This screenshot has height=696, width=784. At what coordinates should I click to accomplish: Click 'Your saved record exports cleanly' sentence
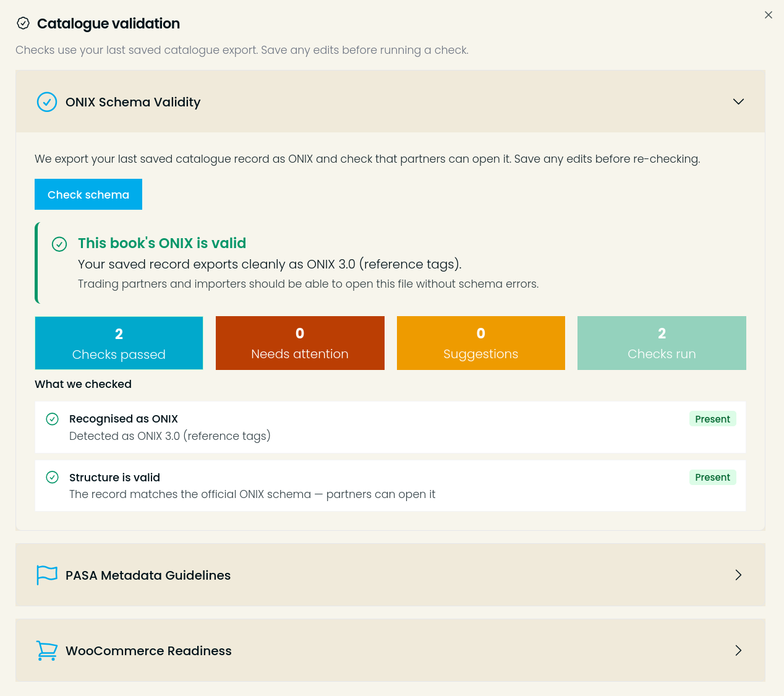coord(270,264)
